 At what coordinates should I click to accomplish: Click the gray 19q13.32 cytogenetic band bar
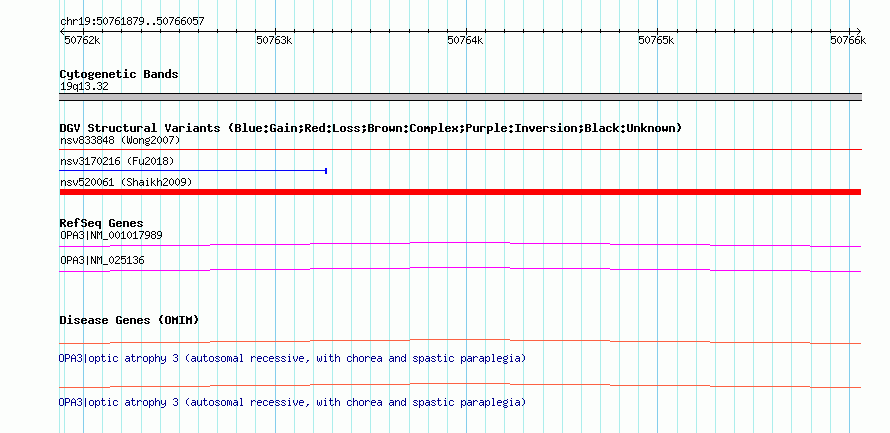[x=460, y=97]
